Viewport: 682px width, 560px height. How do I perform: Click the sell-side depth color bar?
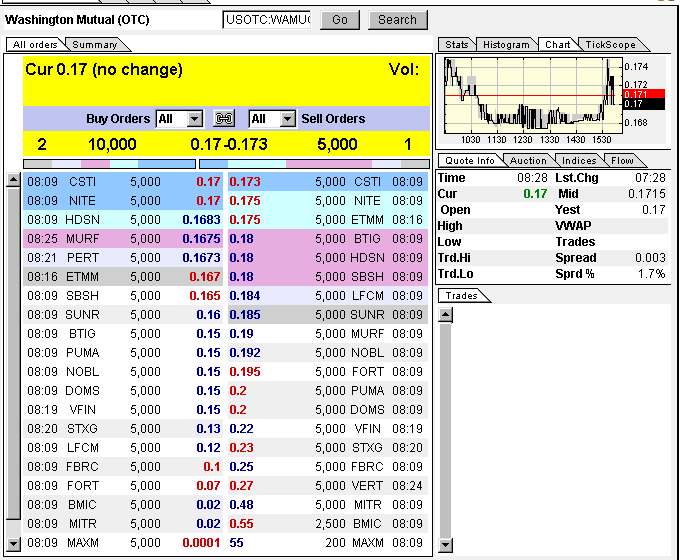click(x=314, y=164)
